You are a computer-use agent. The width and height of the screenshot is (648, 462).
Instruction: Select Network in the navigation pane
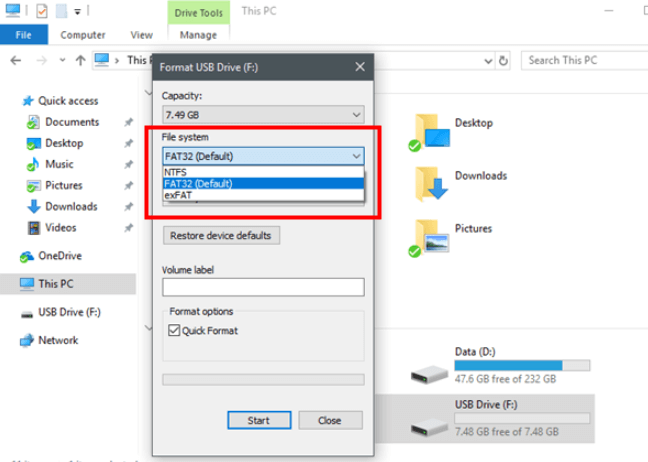click(58, 340)
